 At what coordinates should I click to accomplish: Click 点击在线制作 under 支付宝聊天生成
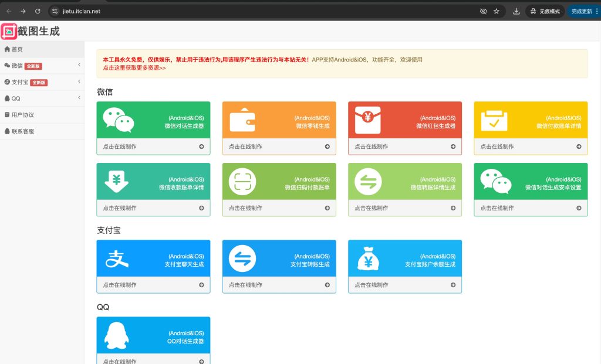120,285
